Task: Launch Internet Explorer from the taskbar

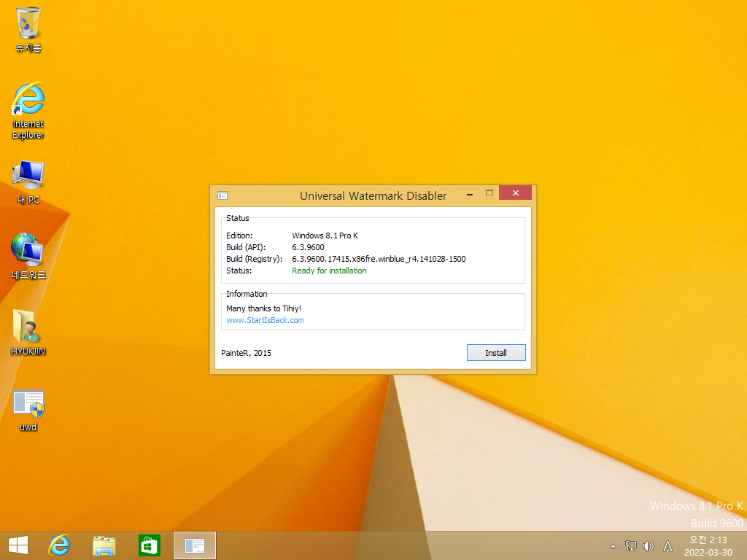Action: coord(59,545)
